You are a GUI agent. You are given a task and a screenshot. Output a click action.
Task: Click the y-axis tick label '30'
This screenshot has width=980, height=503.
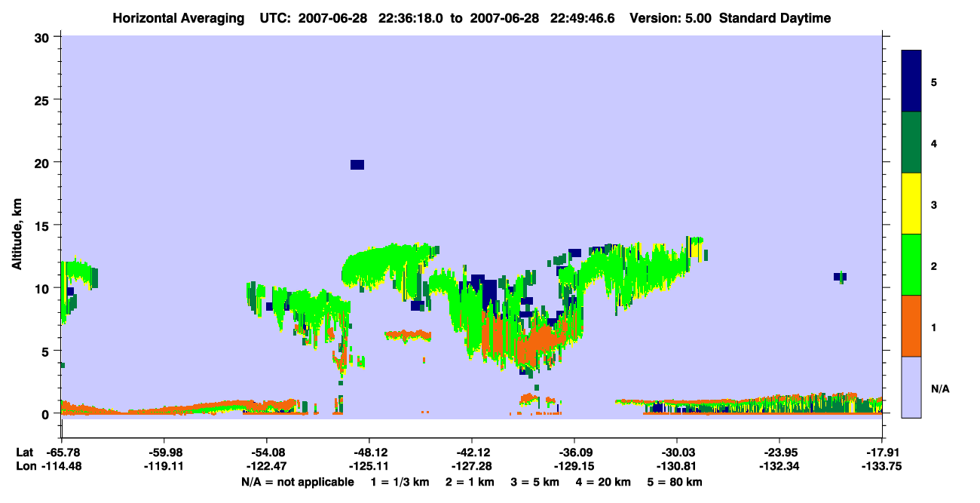tap(44, 36)
